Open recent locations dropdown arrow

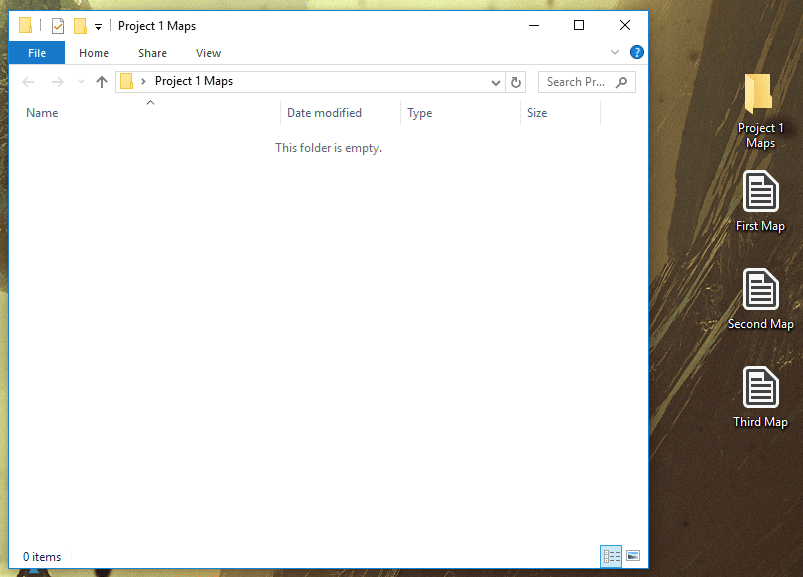coord(81,82)
